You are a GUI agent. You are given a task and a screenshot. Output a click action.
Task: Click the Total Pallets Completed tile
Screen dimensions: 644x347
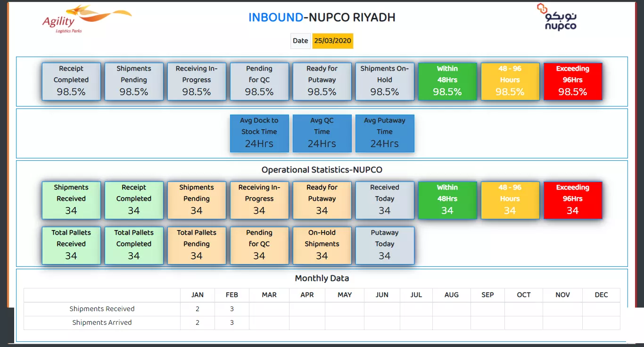pyautogui.click(x=134, y=245)
